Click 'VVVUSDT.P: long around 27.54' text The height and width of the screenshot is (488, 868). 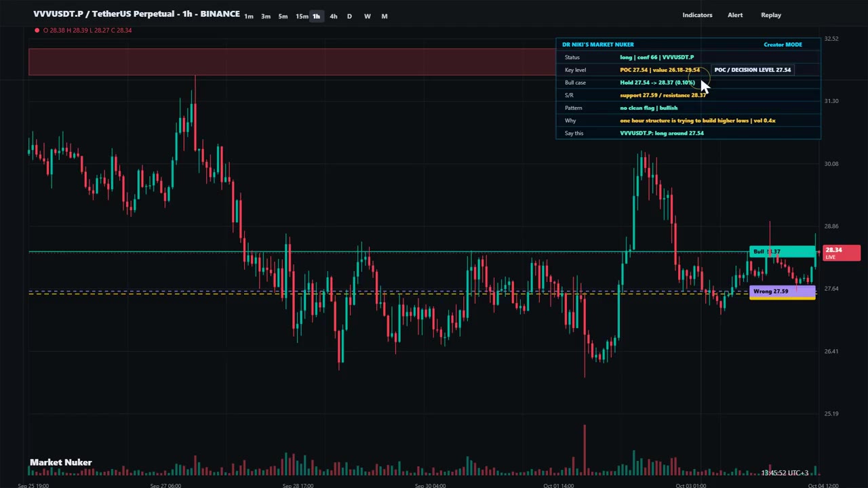pos(662,134)
